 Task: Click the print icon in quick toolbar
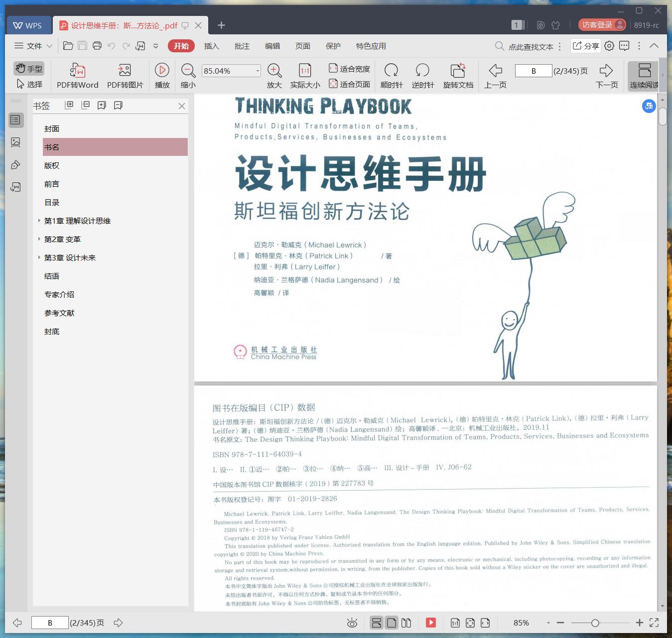pyautogui.click(x=97, y=46)
